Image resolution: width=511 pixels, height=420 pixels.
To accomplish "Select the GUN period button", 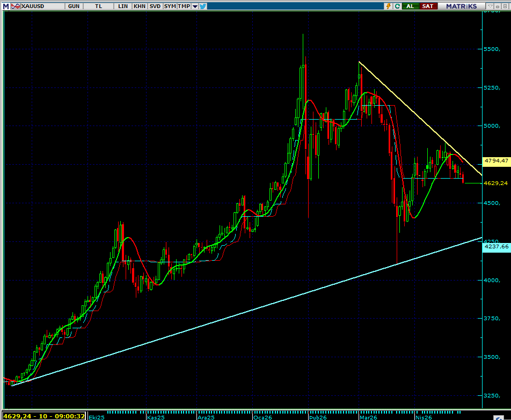I will (74, 6).
